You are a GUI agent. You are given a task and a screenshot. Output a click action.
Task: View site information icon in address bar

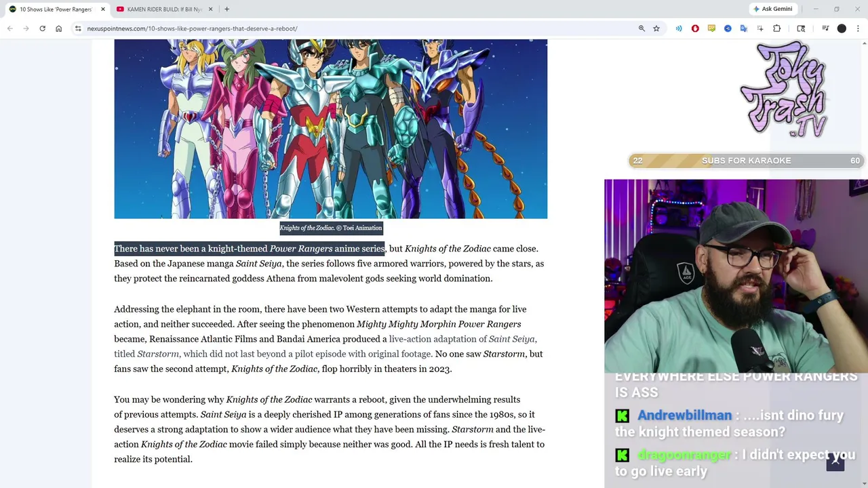click(78, 28)
